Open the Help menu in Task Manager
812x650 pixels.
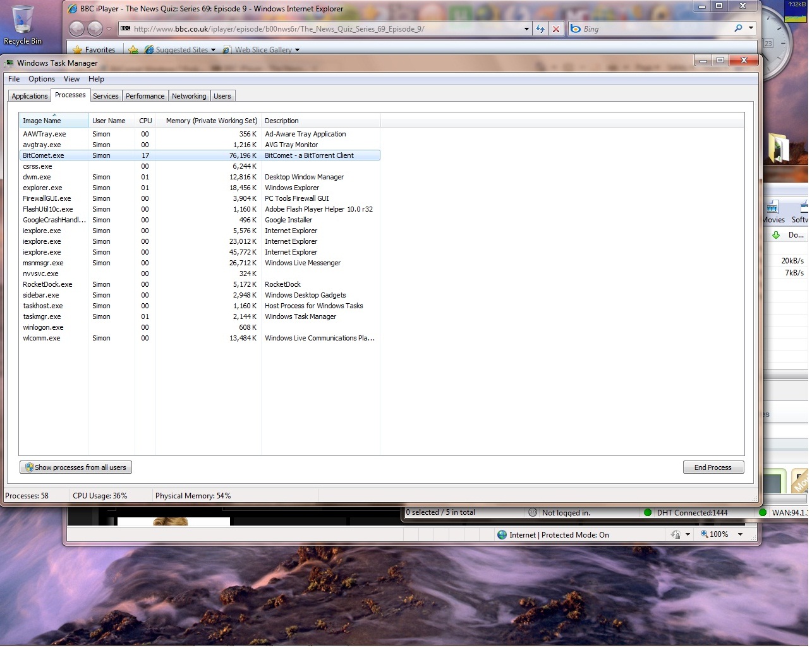(x=96, y=79)
